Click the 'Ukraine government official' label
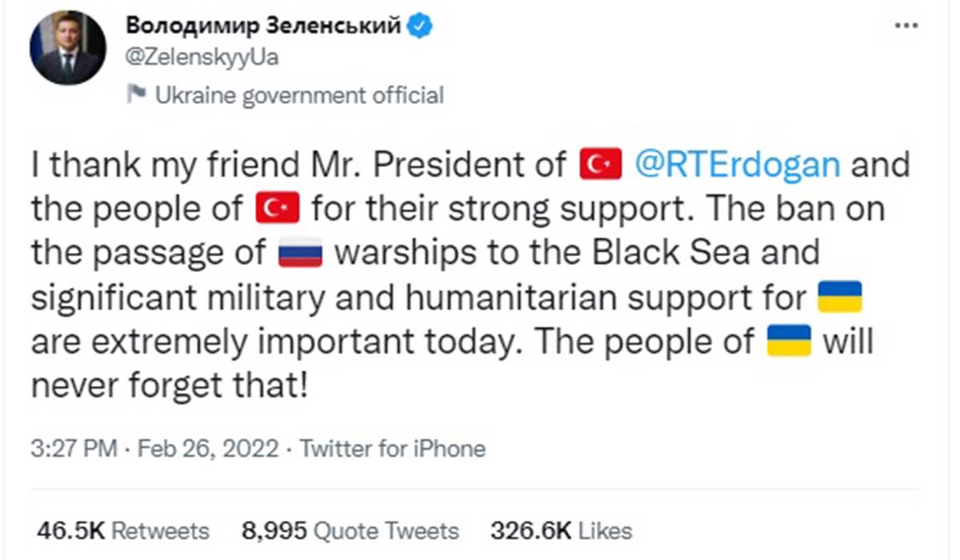Screen dimensions: 960x560 pos(298,96)
